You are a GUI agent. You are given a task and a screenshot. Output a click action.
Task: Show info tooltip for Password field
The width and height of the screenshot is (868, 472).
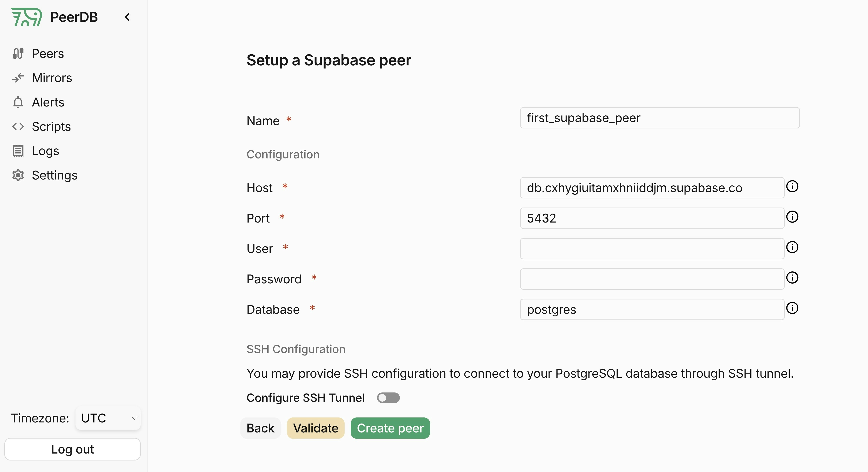(x=792, y=278)
